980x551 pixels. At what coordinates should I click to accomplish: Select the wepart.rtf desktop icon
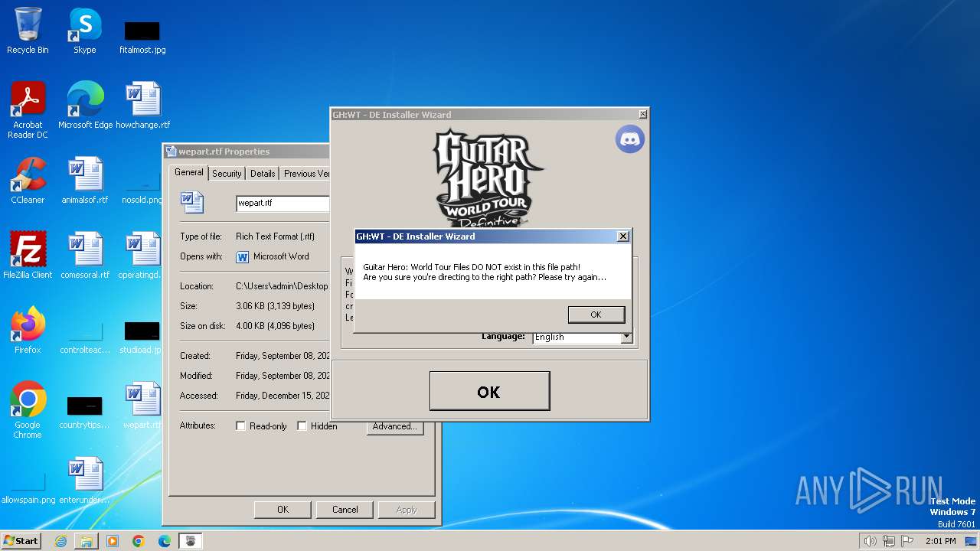click(x=142, y=405)
